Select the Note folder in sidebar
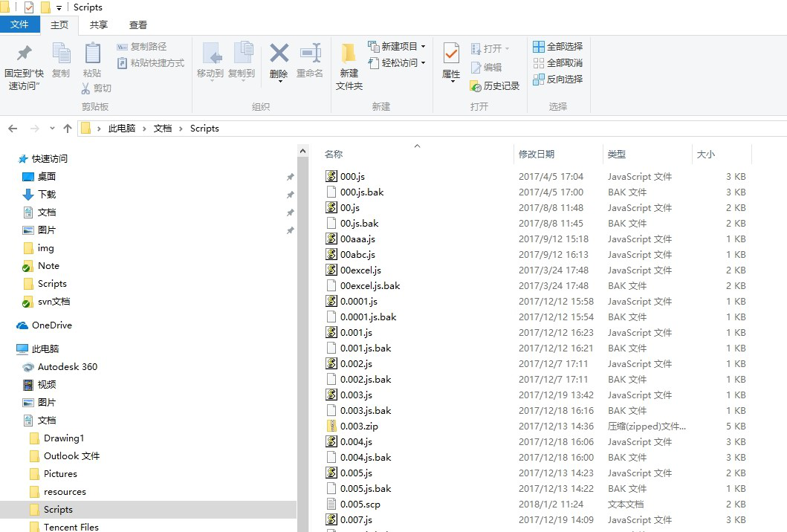Viewport: 787px width, 532px height. click(41, 266)
